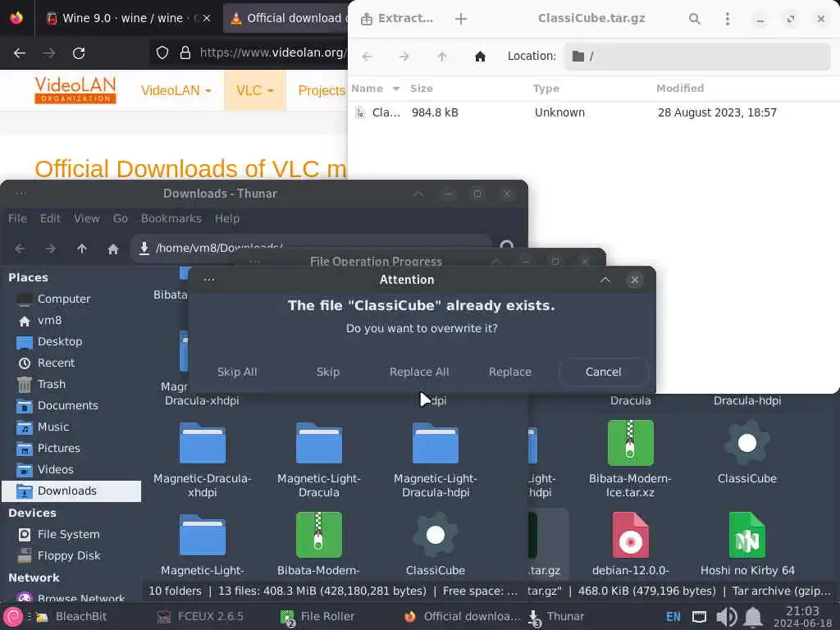840x630 pixels.
Task: Open Trash in Thunar sidebar
Action: tap(71, 384)
